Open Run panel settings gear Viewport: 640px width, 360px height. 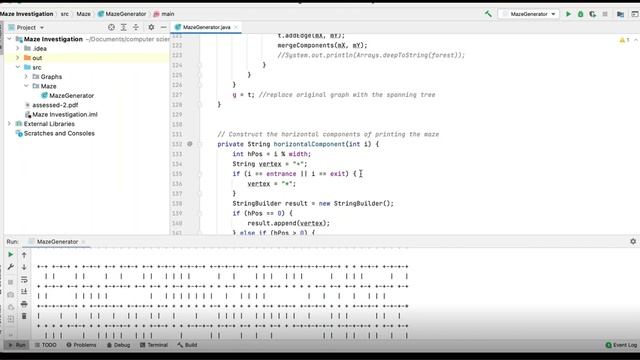point(633,241)
